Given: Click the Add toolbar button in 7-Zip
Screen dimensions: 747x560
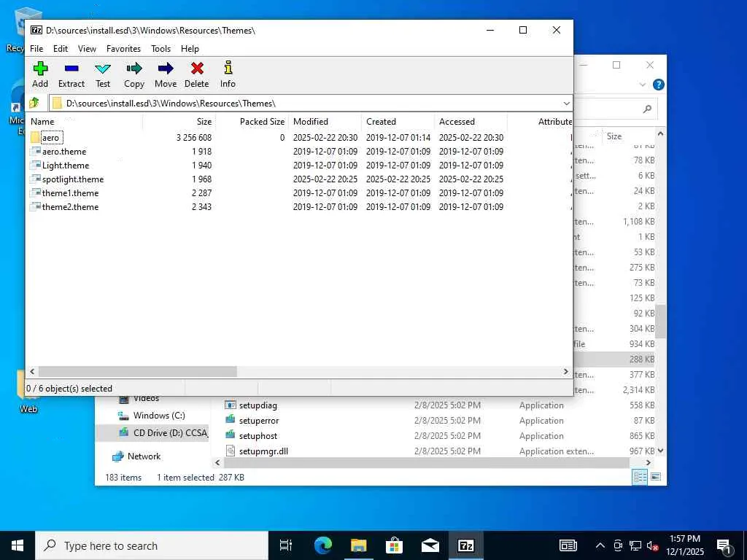Looking at the screenshot, I should coord(40,75).
